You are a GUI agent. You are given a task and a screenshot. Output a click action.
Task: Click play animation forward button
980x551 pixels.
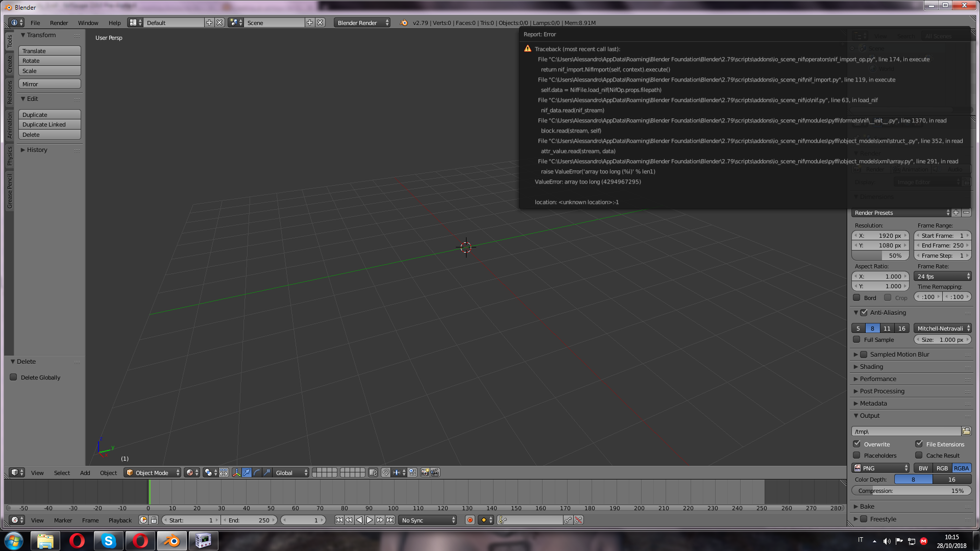[x=370, y=520]
